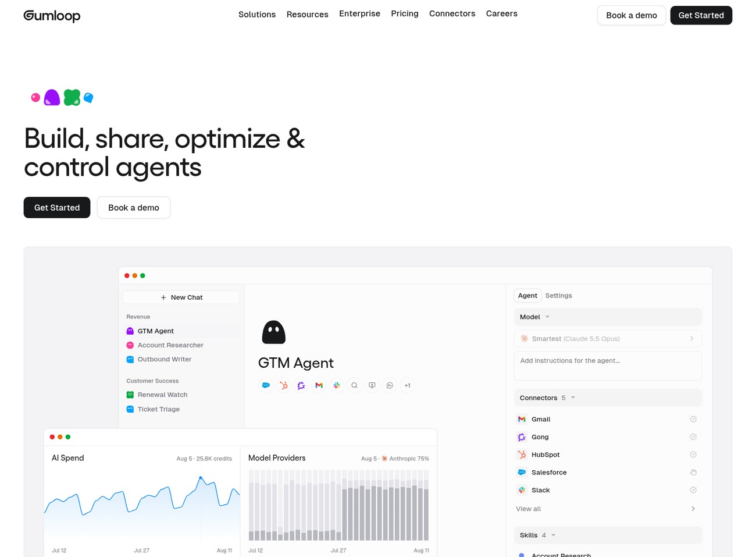
Task: Click the Slack icon under GTM Agent
Action: [x=337, y=385]
